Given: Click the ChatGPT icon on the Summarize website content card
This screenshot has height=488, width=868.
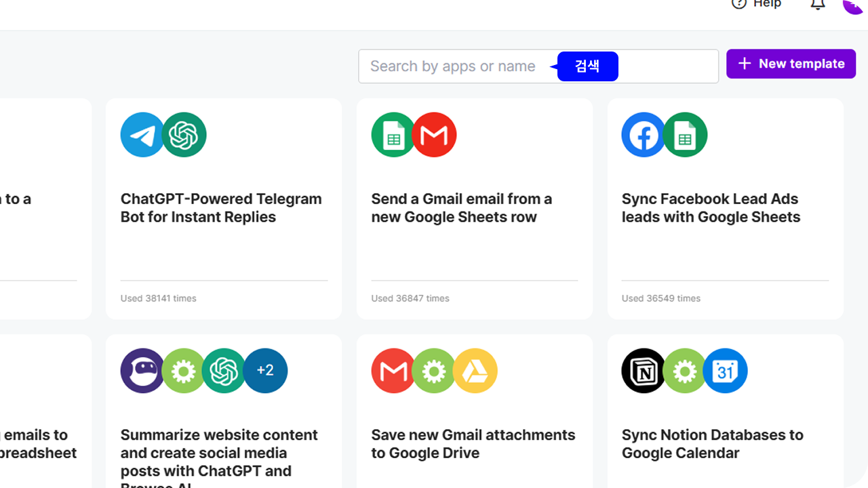Looking at the screenshot, I should 224,371.
